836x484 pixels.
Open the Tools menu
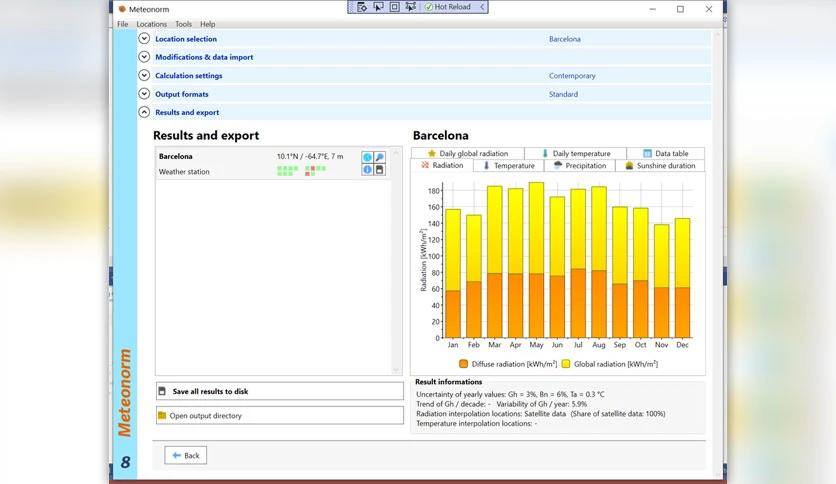pos(183,24)
